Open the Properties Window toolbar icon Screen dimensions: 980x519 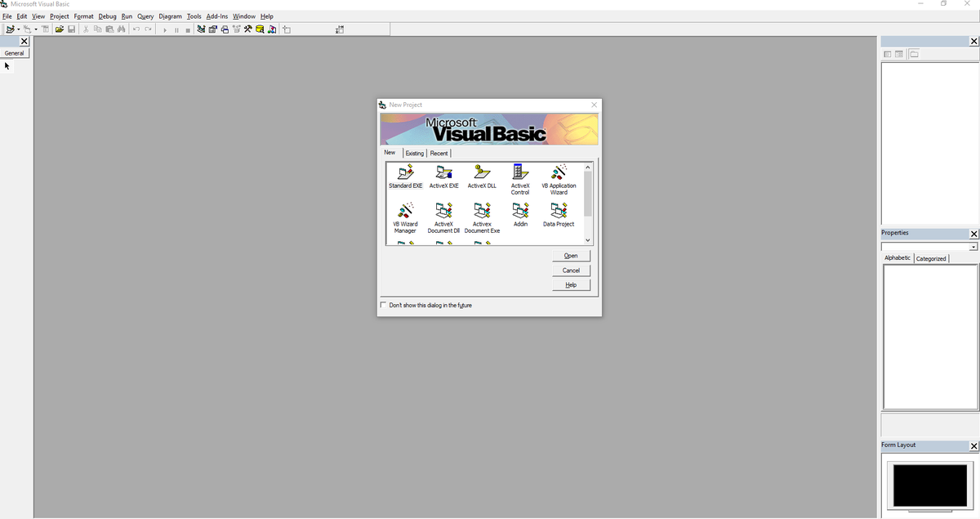(x=212, y=29)
